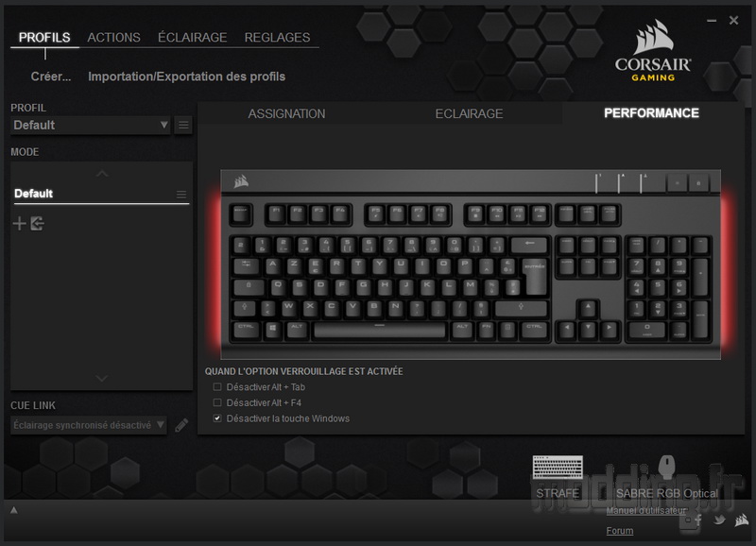Select the STRAFE keyboard device icon

click(x=558, y=467)
